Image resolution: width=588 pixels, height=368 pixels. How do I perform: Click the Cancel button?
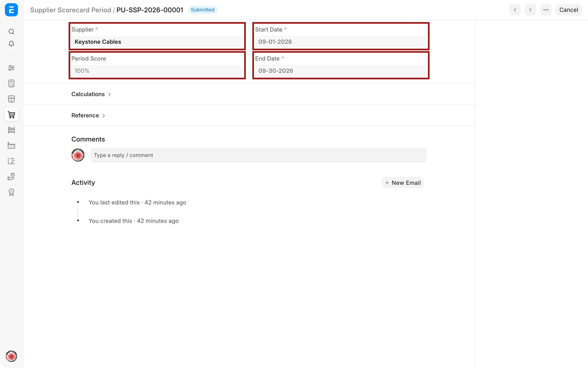click(x=569, y=10)
